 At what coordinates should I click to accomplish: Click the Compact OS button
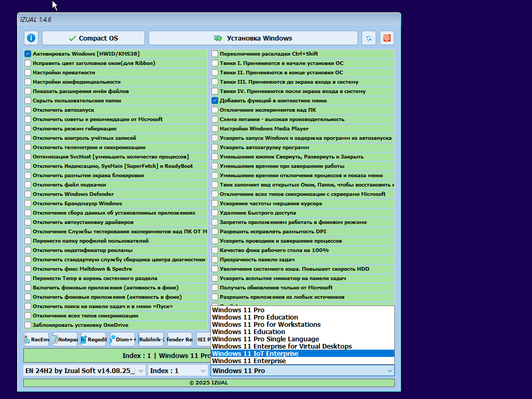point(94,38)
